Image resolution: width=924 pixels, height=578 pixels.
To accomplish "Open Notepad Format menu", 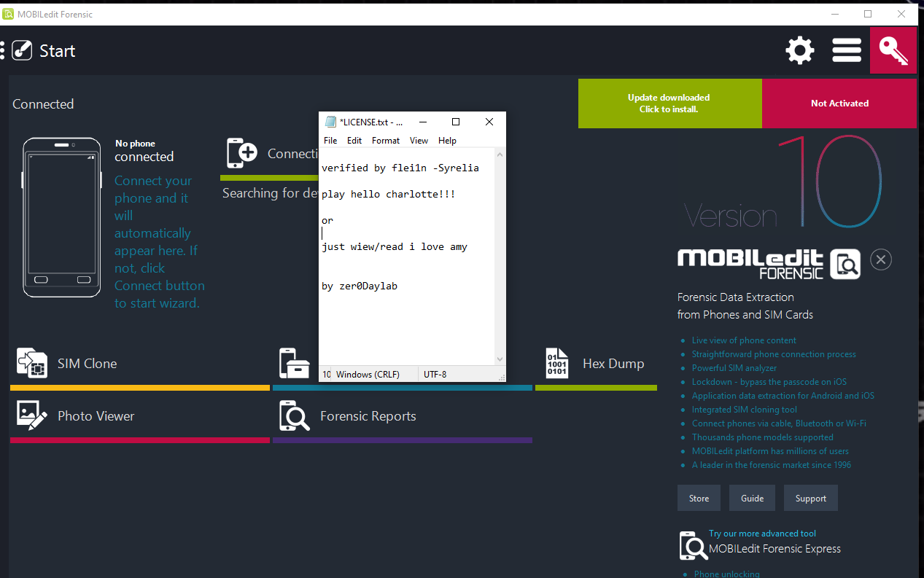I will pyautogui.click(x=386, y=141).
